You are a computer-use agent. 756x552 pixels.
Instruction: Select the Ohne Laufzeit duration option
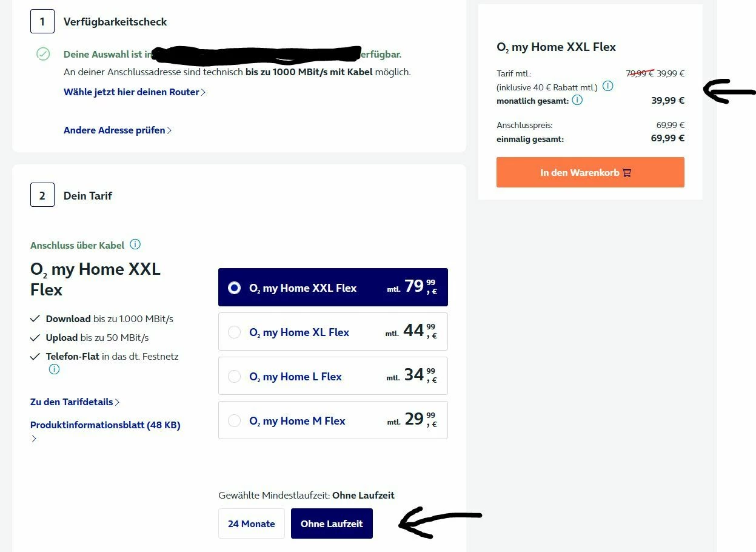coord(332,523)
